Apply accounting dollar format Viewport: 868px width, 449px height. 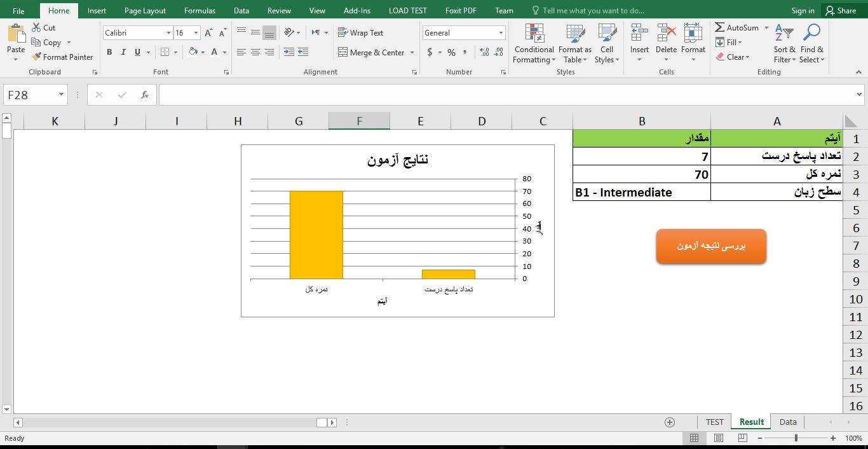(x=430, y=52)
